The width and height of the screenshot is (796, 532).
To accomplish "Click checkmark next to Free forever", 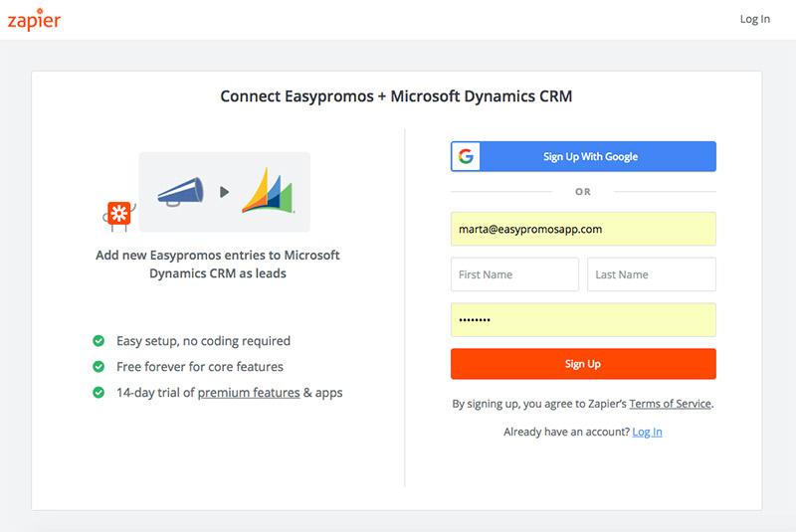I will [x=99, y=366].
